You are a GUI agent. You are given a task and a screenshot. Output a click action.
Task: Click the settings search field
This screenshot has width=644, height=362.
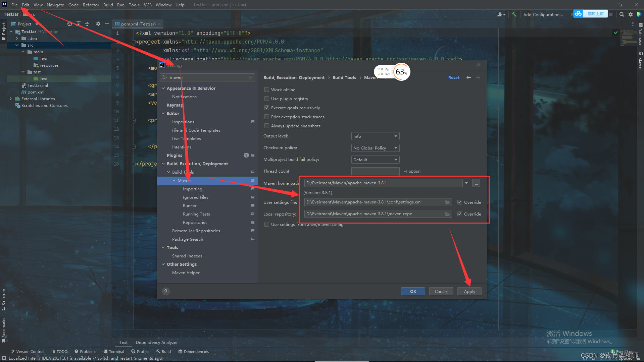pos(207,77)
